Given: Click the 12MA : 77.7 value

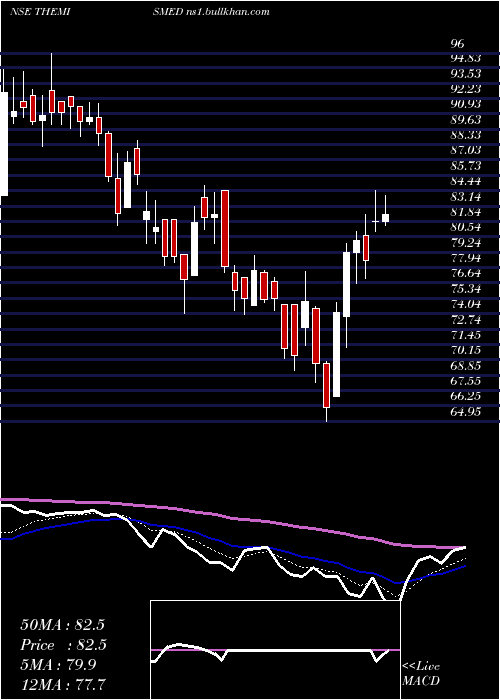Looking at the screenshot, I should pyautogui.click(x=63, y=684).
